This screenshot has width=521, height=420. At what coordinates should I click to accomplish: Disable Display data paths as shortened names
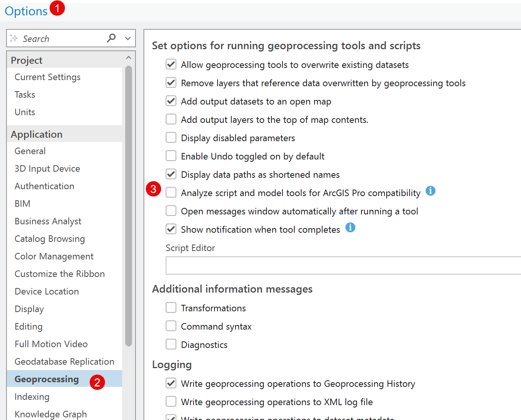[x=171, y=174]
